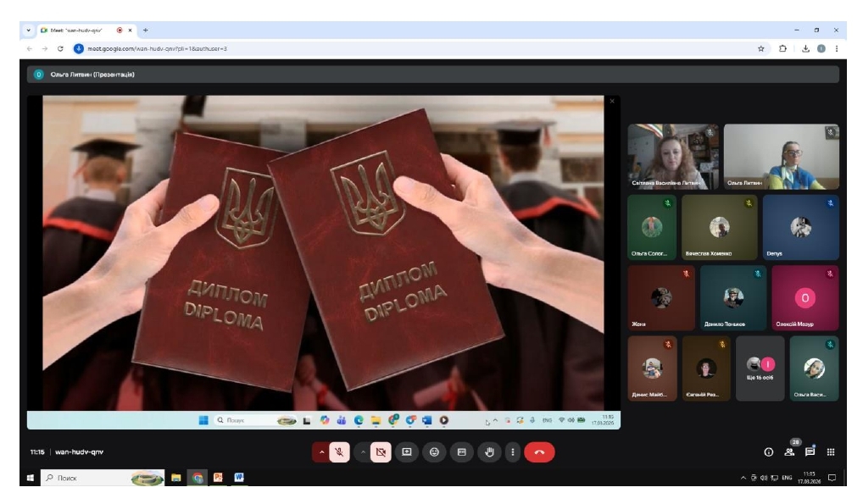Open PowerPoint from the taskbar
Image resolution: width=863 pixels, height=504 pixels.
click(x=218, y=478)
